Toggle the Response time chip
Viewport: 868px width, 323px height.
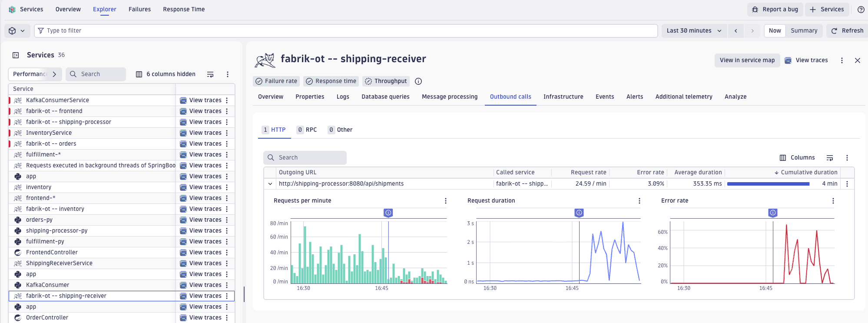[x=331, y=81]
